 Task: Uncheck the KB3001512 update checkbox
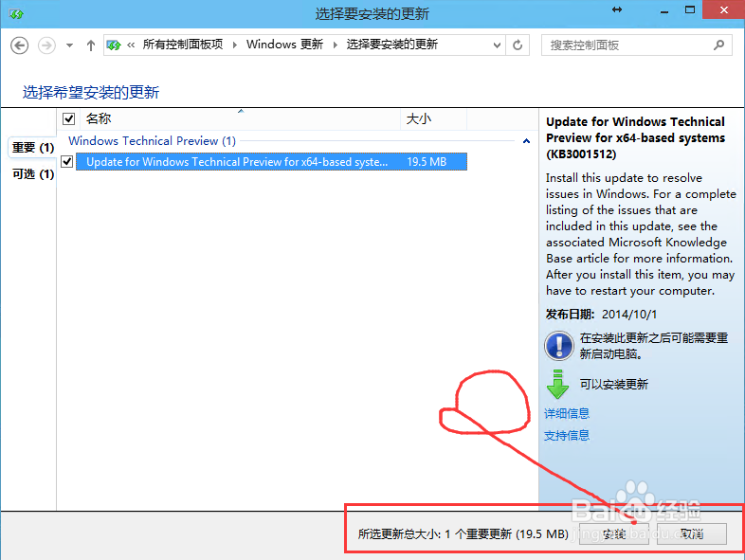pyautogui.click(x=67, y=162)
